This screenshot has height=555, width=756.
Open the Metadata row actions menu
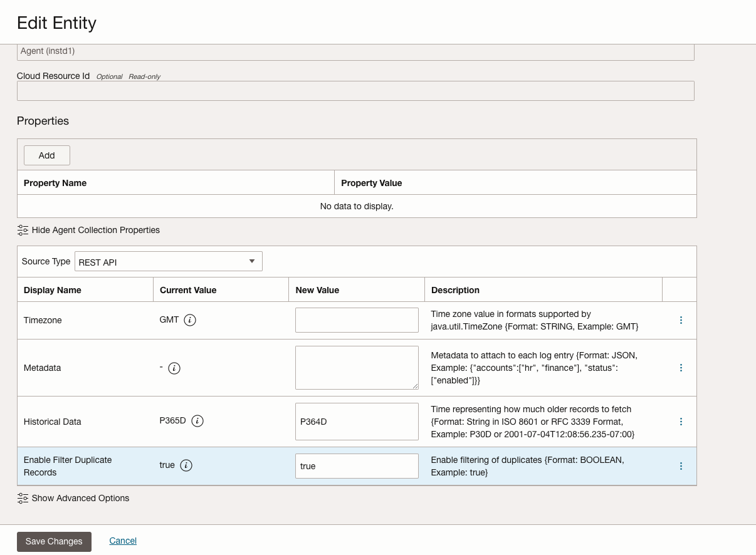[x=681, y=368]
